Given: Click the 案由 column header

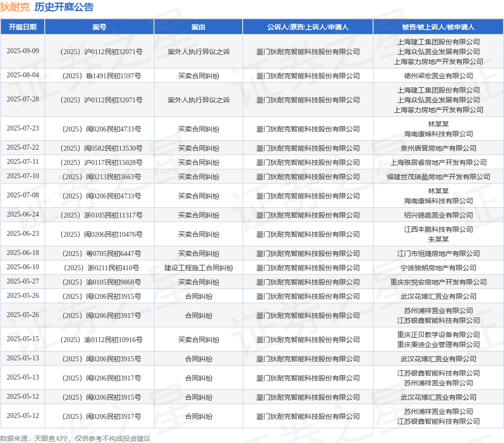Looking at the screenshot, I should point(198,27).
